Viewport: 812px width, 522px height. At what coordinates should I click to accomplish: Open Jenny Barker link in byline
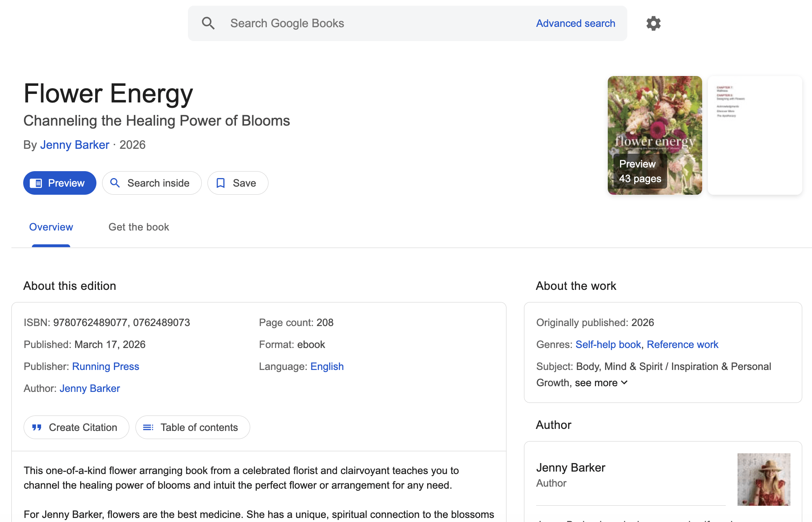pos(75,145)
